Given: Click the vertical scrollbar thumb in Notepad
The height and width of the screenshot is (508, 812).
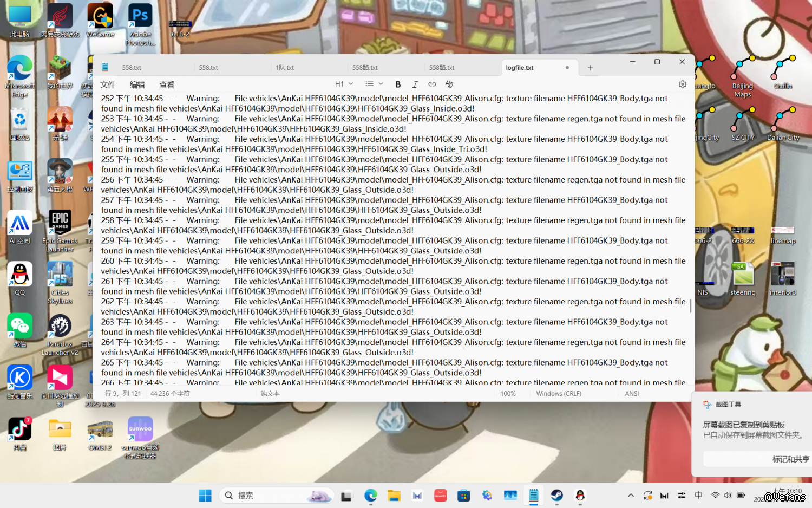Looking at the screenshot, I should (690, 306).
